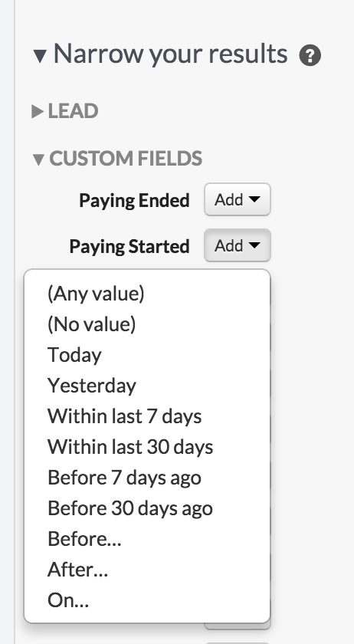Select the On… option
The image size is (354, 644).
click(x=67, y=600)
